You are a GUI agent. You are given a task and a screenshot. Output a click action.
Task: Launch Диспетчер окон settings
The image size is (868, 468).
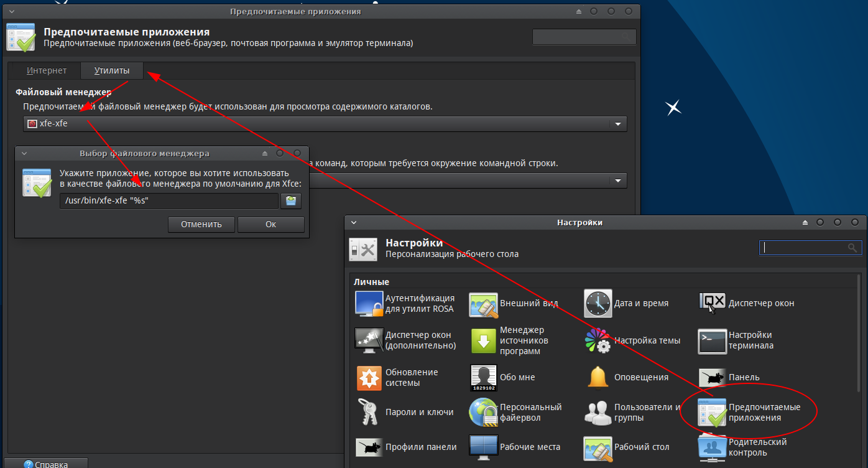[747, 303]
